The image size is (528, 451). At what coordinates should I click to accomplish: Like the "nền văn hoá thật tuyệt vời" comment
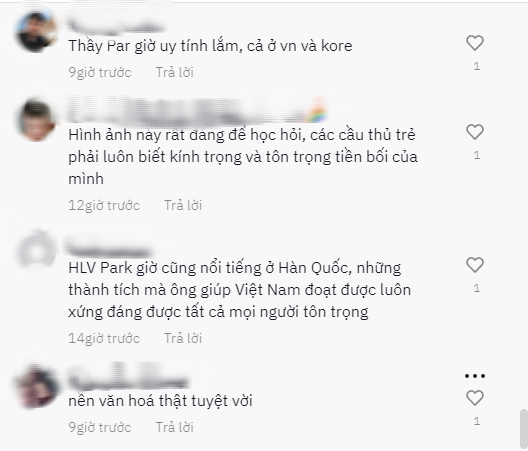[475, 398]
